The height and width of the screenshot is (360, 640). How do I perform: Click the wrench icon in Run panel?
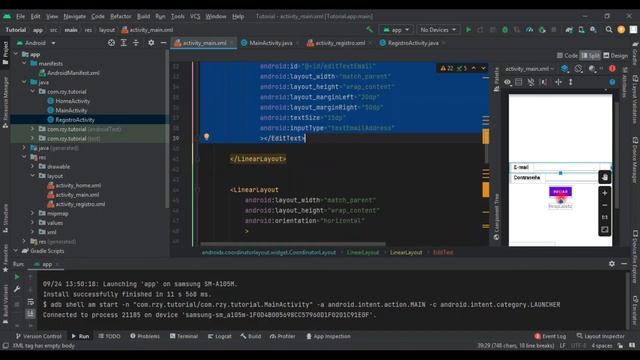point(17,289)
